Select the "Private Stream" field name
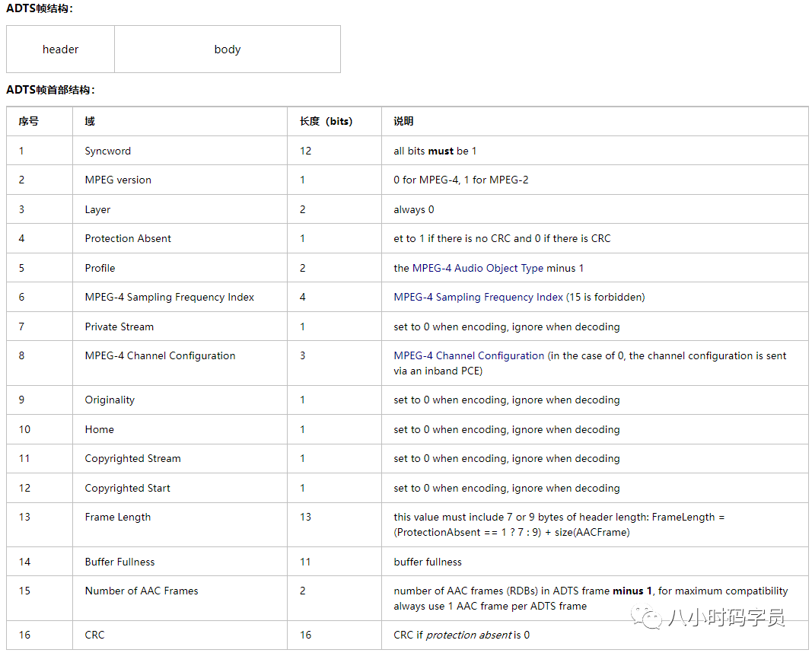This screenshot has height=653, width=812. pos(119,326)
